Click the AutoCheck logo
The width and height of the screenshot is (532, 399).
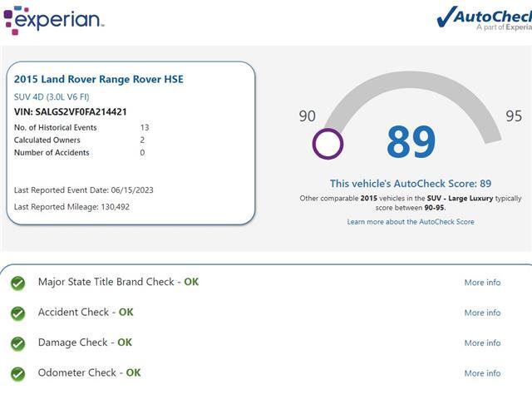click(x=484, y=18)
